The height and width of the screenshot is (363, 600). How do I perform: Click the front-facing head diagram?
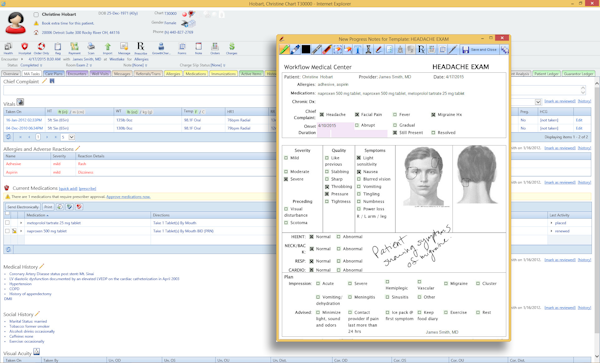(x=424, y=177)
